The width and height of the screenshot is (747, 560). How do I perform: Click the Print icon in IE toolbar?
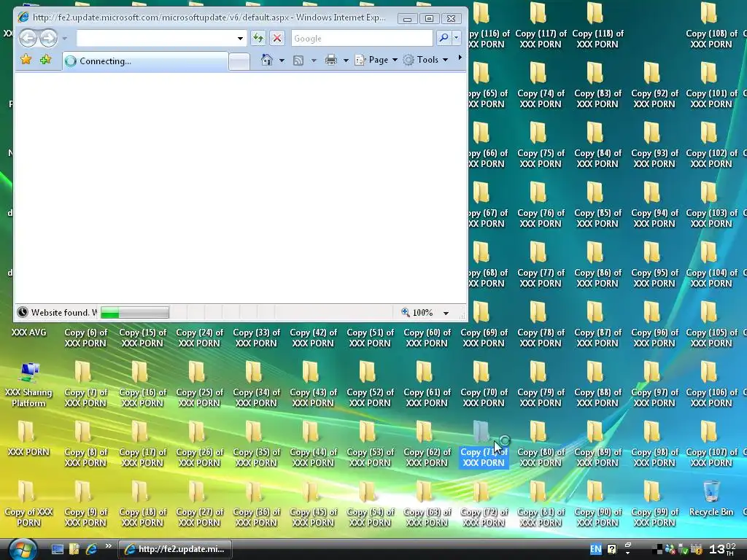(331, 60)
